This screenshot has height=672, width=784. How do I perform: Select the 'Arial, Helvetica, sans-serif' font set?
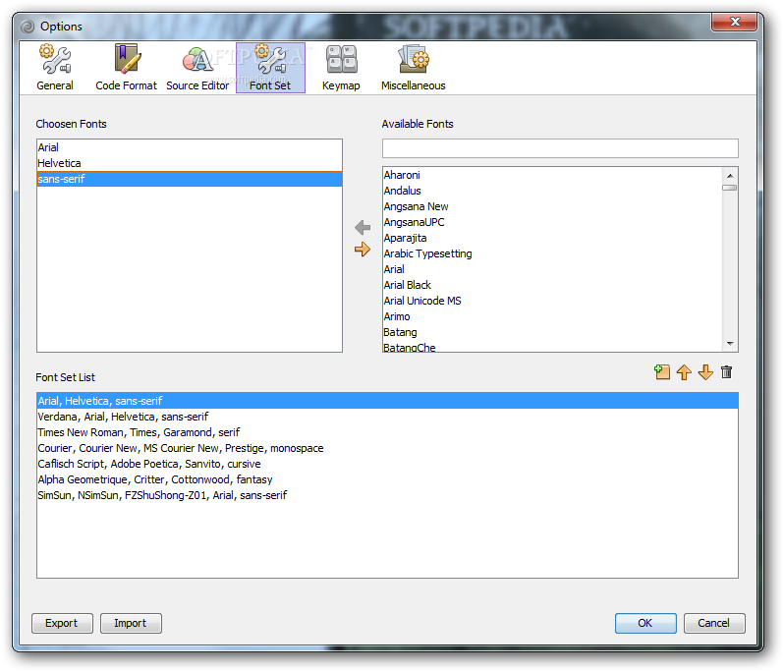tap(387, 401)
